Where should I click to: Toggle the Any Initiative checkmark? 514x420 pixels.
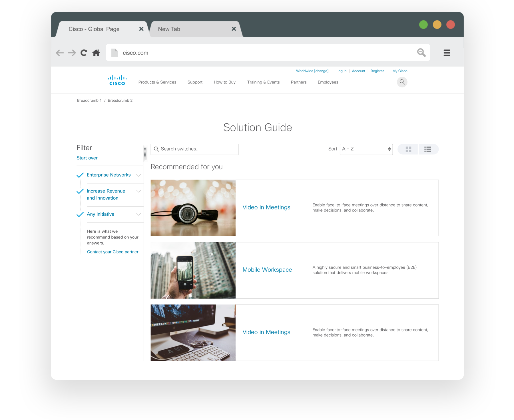80,214
